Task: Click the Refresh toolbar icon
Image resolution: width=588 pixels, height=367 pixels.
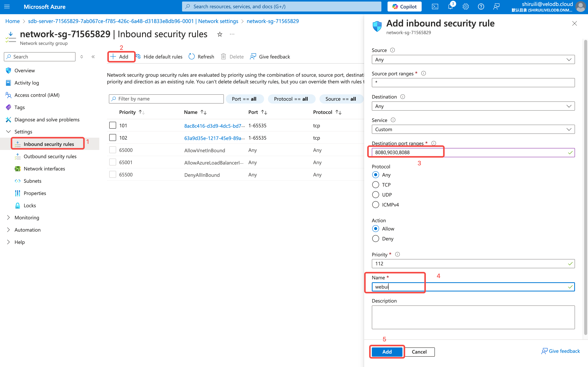Action: coord(192,57)
